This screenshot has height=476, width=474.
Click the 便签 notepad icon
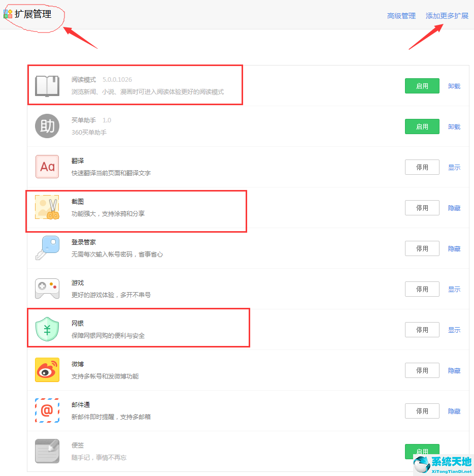tap(47, 451)
